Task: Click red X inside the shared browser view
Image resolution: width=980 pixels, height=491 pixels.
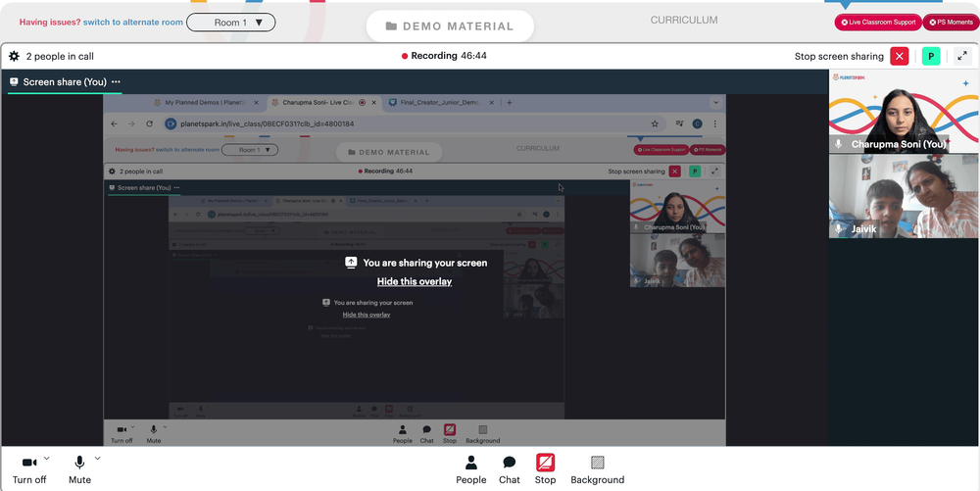Action: pyautogui.click(x=674, y=172)
